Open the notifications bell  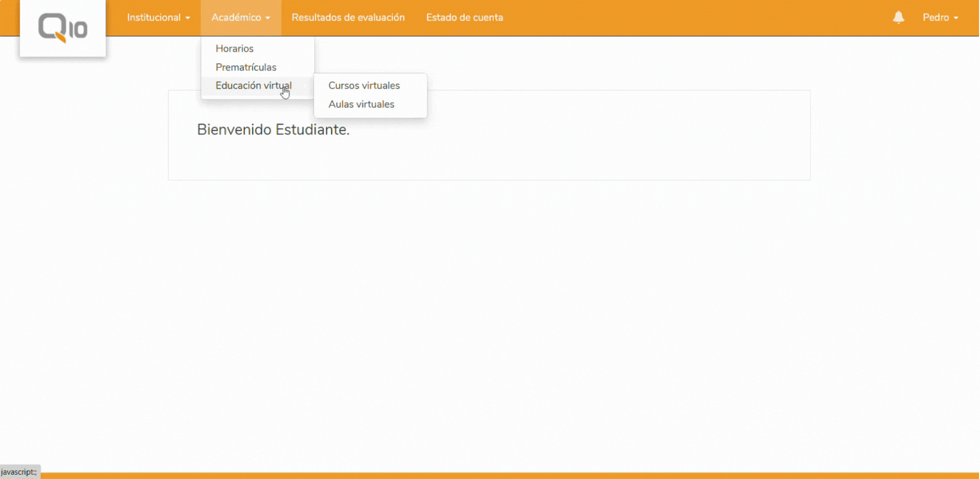tap(898, 18)
